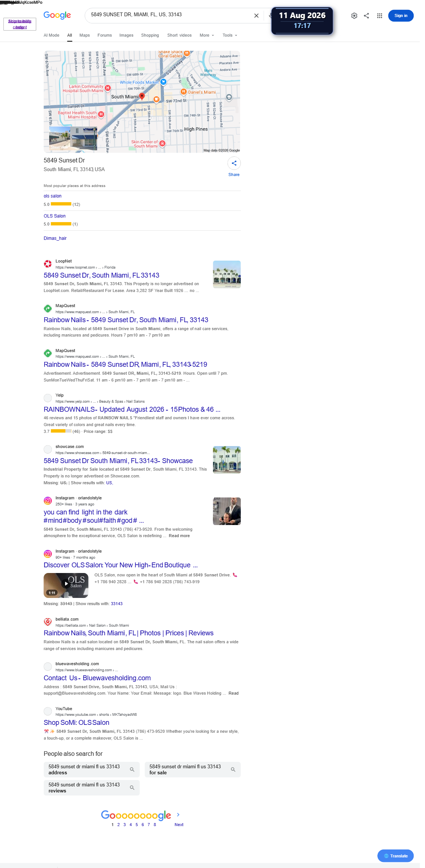Click the search icon on 'address' suggestion
Image resolution: width=425 pixels, height=868 pixels.
(x=132, y=769)
